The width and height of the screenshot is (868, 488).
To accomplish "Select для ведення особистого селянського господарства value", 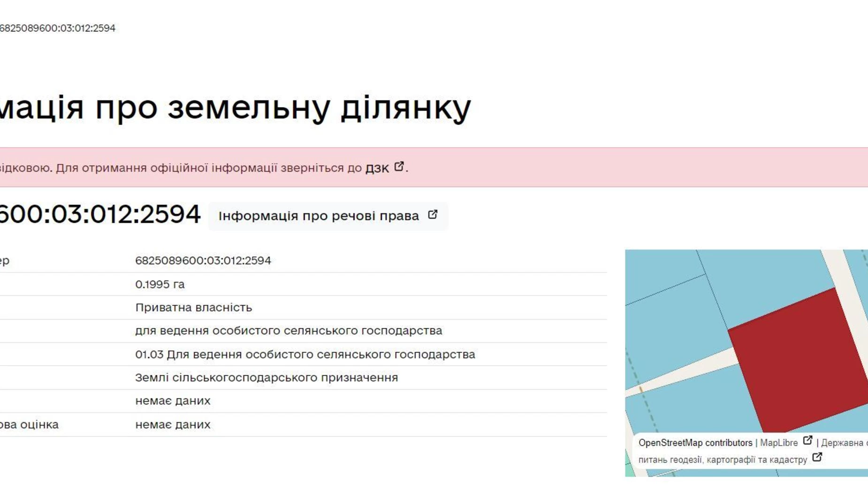I will point(289,331).
